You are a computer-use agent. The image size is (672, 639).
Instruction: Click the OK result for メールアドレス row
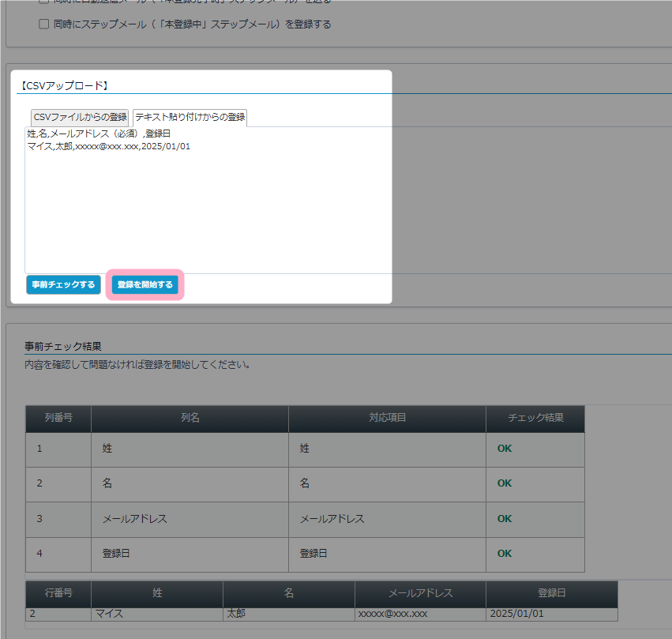pos(505,519)
